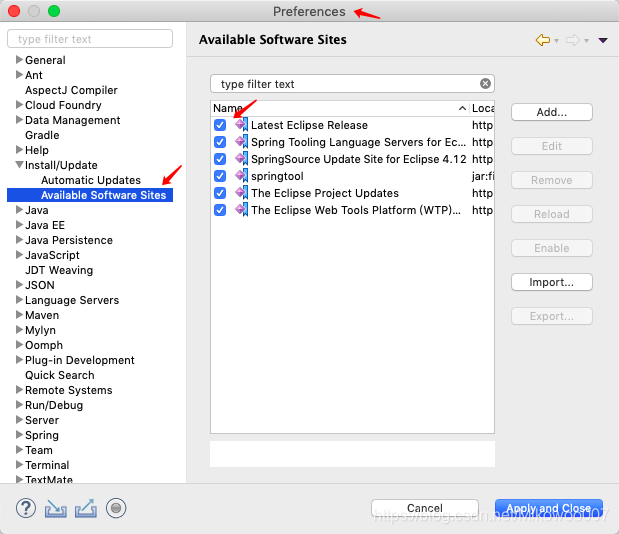Select AspectJ Compiler preferences
Image resolution: width=619 pixels, height=534 pixels.
tap(71, 90)
